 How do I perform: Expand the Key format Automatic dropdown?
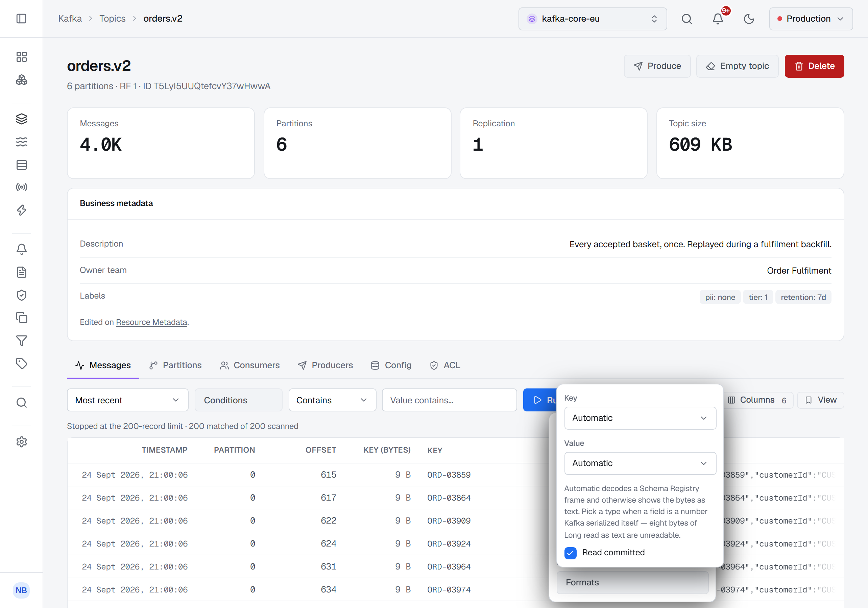pos(640,418)
